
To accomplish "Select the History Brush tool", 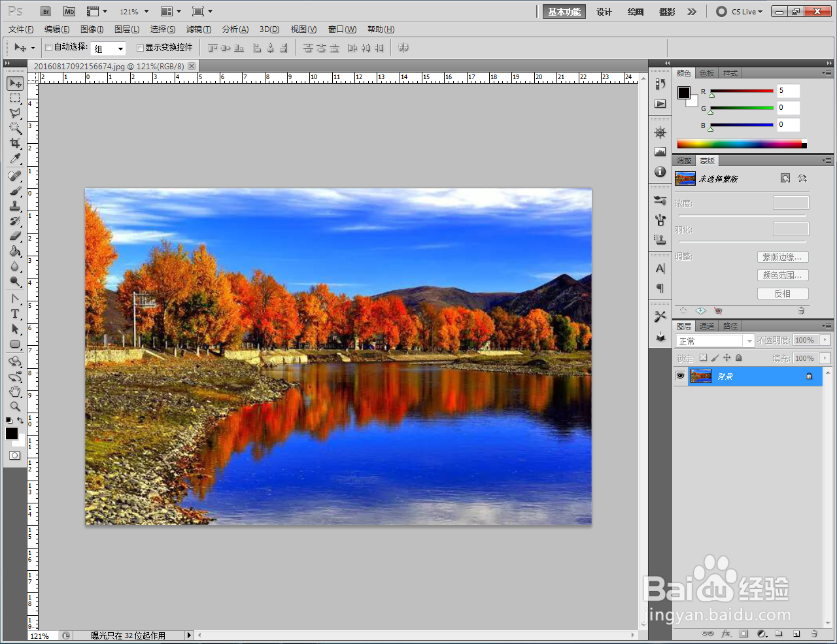I will point(15,221).
